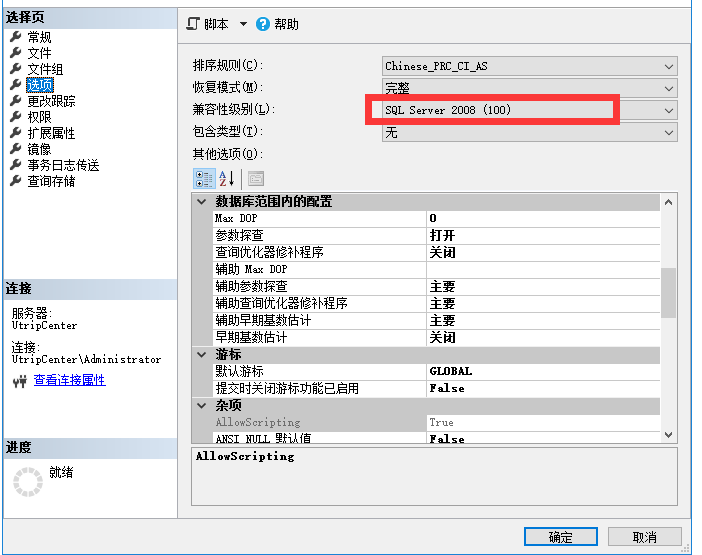This screenshot has height=555, width=702.
Task: Click wrench icon beside 事务日志传送
Action: [16, 165]
